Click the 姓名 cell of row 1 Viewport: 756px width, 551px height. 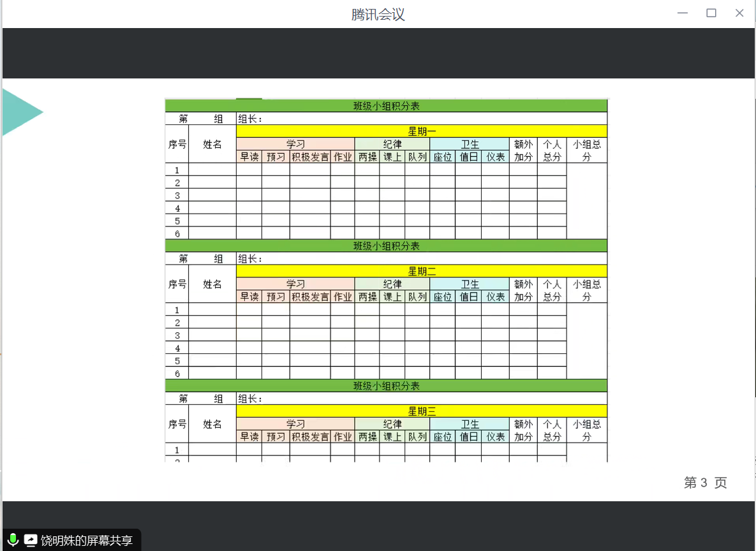pos(212,170)
